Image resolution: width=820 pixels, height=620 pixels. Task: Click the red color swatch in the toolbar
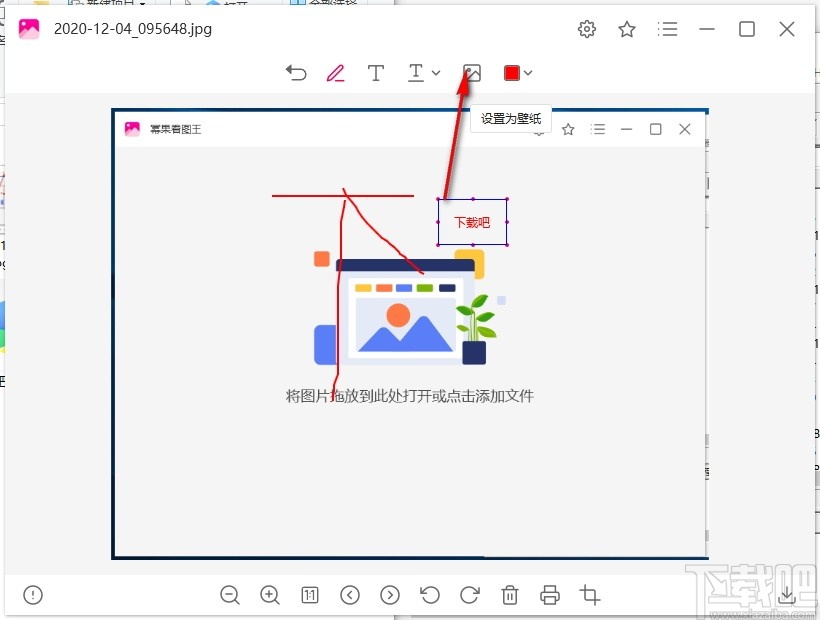click(510, 72)
